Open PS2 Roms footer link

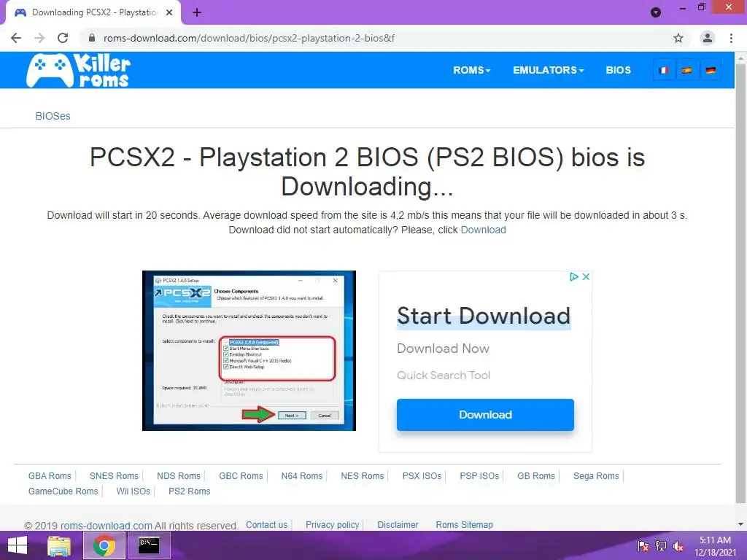pyautogui.click(x=189, y=491)
